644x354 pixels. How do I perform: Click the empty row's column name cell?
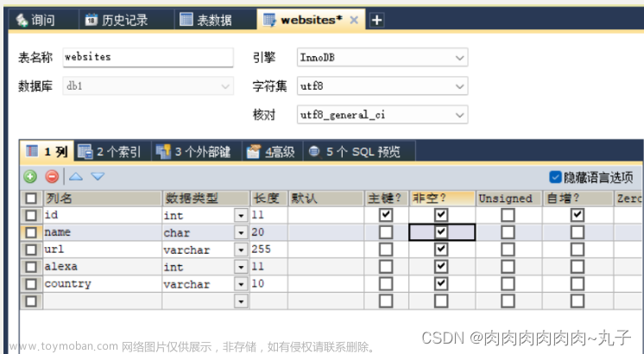(103, 301)
